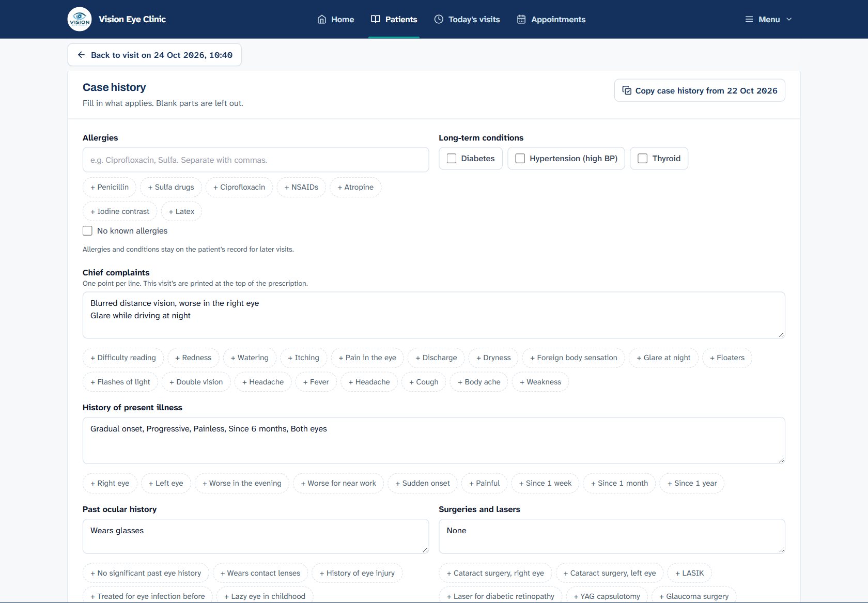868x603 pixels.
Task: Add Body ache complaint chip
Action: point(479,382)
